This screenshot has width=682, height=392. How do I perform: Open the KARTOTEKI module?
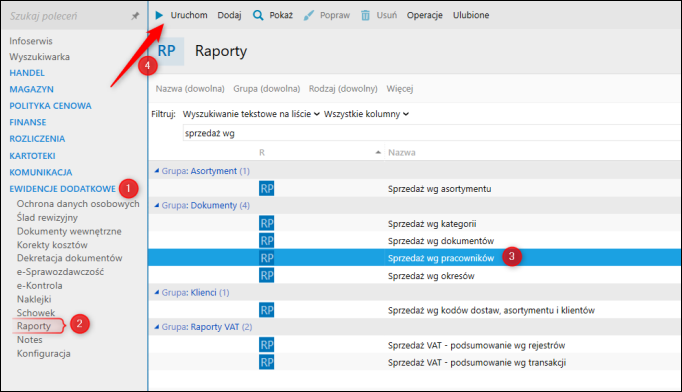32,156
